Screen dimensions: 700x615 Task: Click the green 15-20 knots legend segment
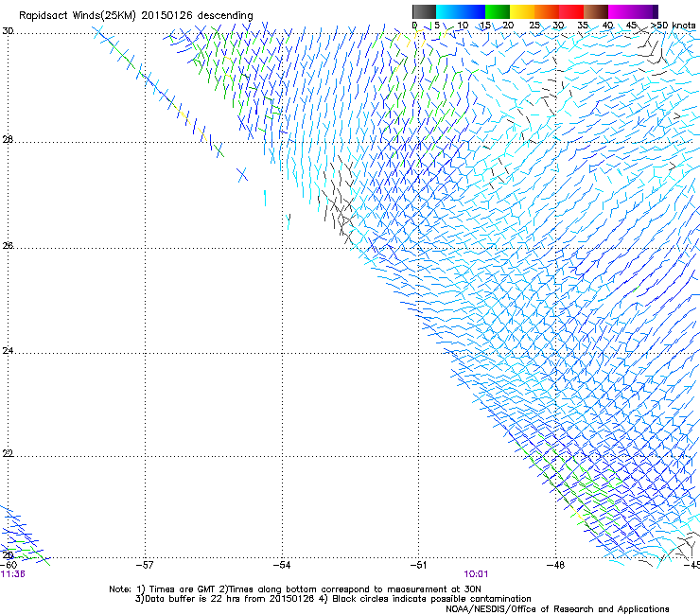498,11
